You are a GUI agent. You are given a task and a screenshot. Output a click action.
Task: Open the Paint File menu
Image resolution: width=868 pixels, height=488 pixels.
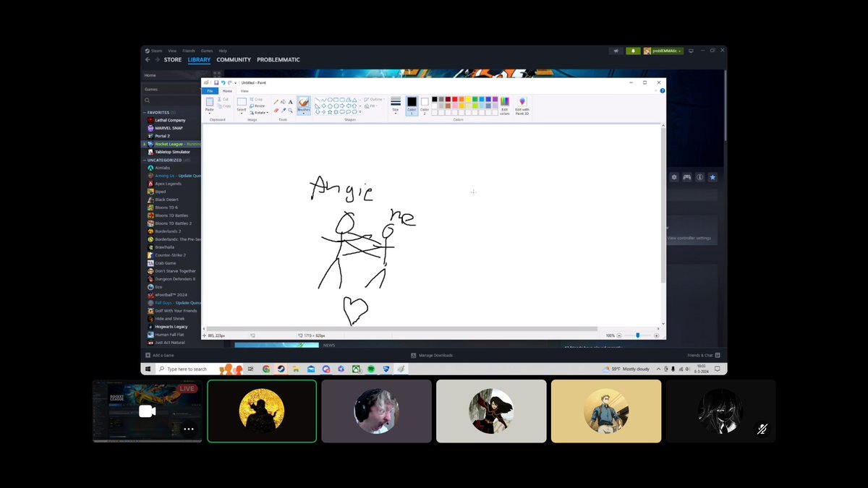[x=210, y=91]
